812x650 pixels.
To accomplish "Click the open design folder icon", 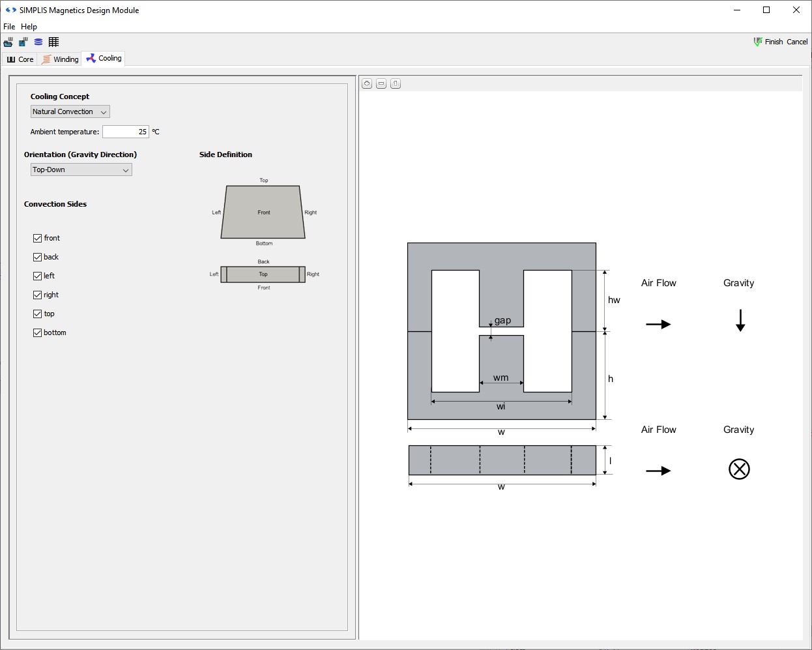I will (8, 42).
